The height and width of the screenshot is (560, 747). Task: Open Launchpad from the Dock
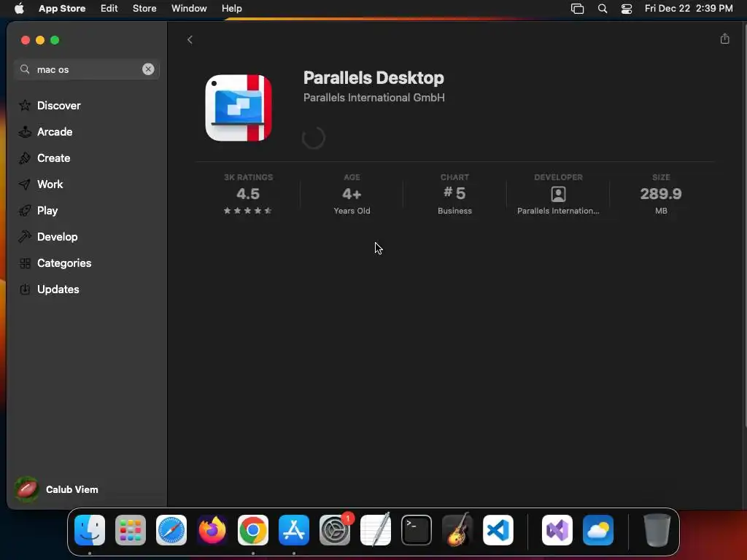[x=131, y=530]
